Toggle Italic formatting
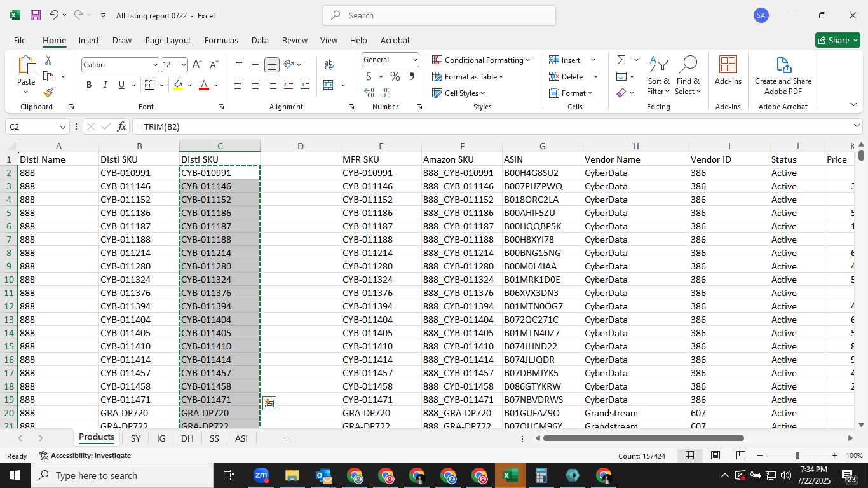Screen dimensions: 868x488 105,85
